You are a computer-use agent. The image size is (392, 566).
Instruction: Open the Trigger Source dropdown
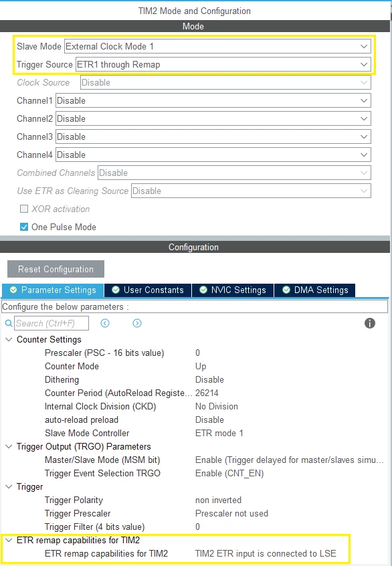(x=223, y=64)
